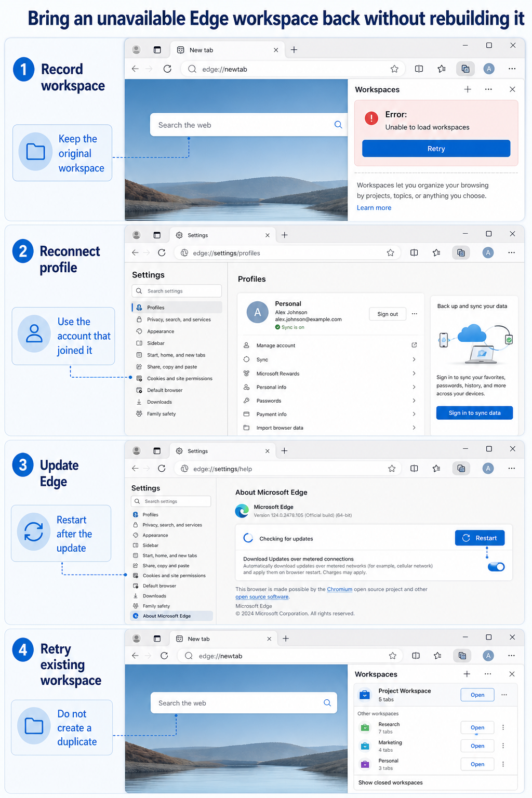Viewport: 532px width, 798px height.
Task: Click the split screen icon in the fourth browser window
Action: pyautogui.click(x=416, y=656)
